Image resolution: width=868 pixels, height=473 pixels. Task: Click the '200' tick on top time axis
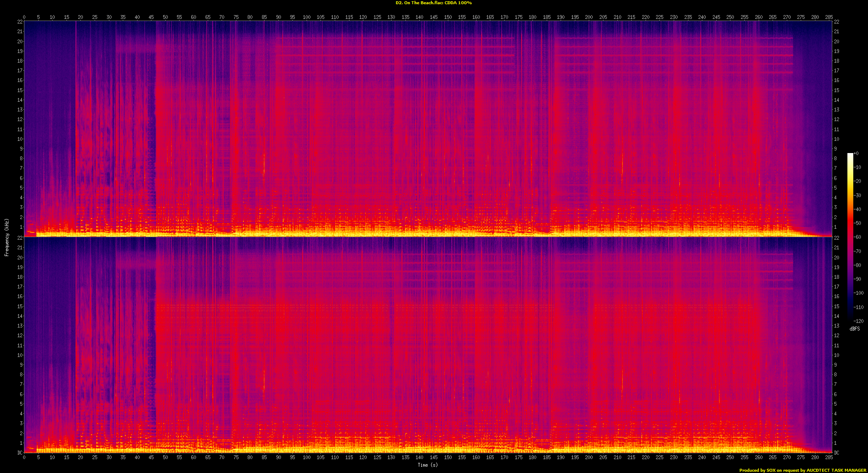589,17
